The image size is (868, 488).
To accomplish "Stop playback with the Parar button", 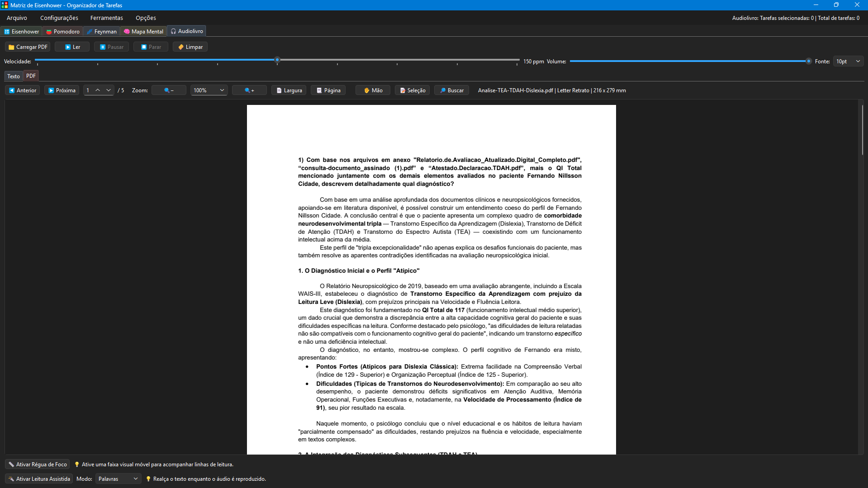I will pyautogui.click(x=151, y=47).
